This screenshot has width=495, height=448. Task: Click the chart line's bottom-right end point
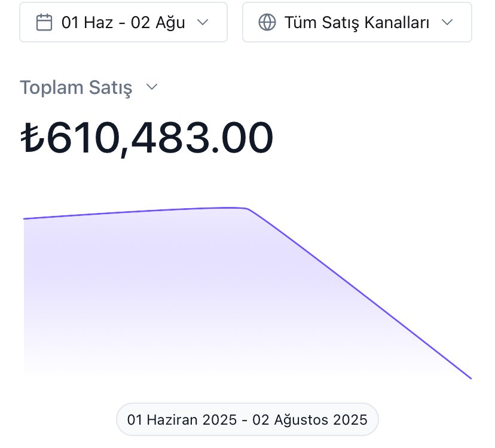coord(470,378)
